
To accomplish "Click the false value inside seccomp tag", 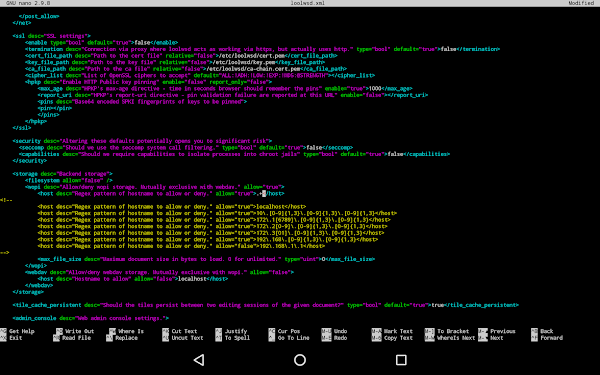I will pyautogui.click(x=314, y=147).
